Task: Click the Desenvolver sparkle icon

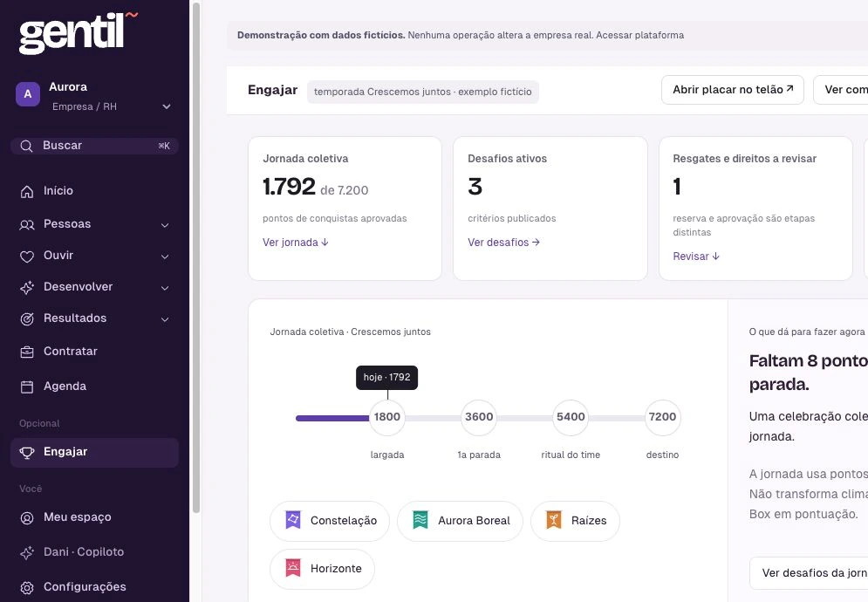Action: point(26,287)
